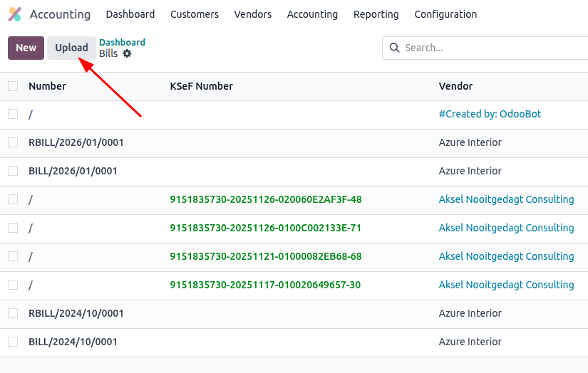Select checkbox for RBILL/2026/01/0001
Screen dimensions: 588x373
pyautogui.click(x=13, y=142)
